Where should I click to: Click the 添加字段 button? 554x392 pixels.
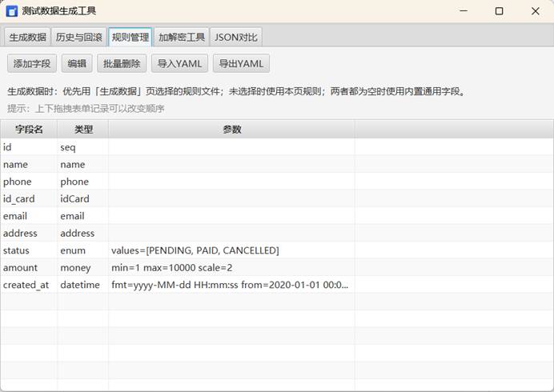point(32,63)
